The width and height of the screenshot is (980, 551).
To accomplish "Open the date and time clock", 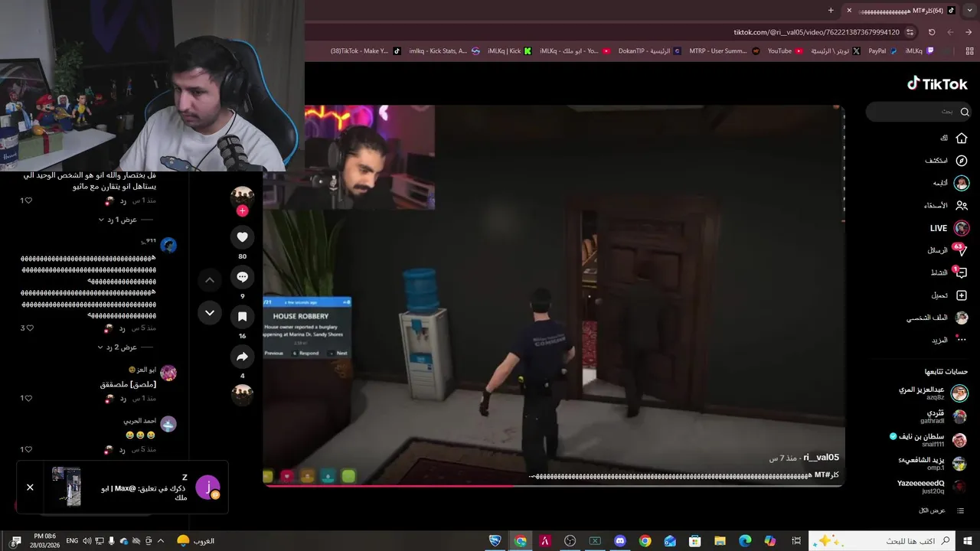I will pos(44,541).
